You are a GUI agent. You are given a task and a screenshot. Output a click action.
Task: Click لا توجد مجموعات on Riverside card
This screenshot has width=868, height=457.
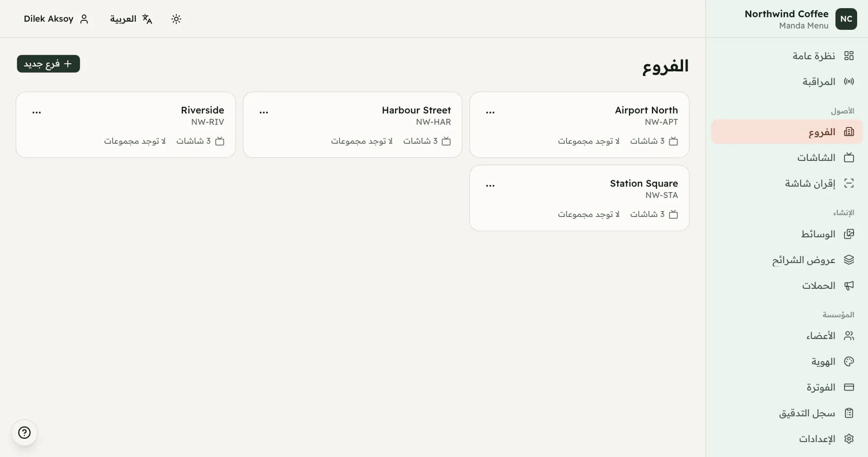pyautogui.click(x=135, y=141)
